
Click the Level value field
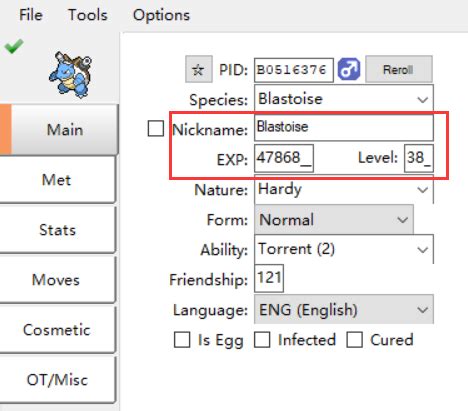coord(419,158)
